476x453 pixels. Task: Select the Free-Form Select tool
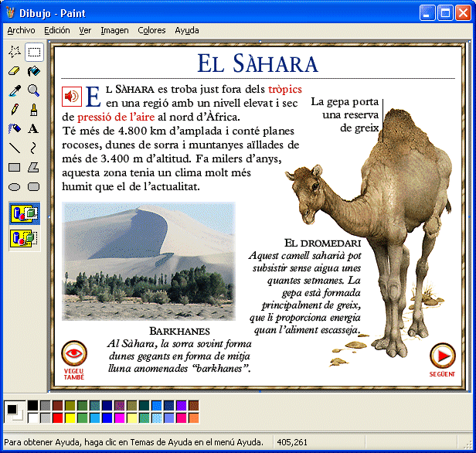click(x=15, y=52)
